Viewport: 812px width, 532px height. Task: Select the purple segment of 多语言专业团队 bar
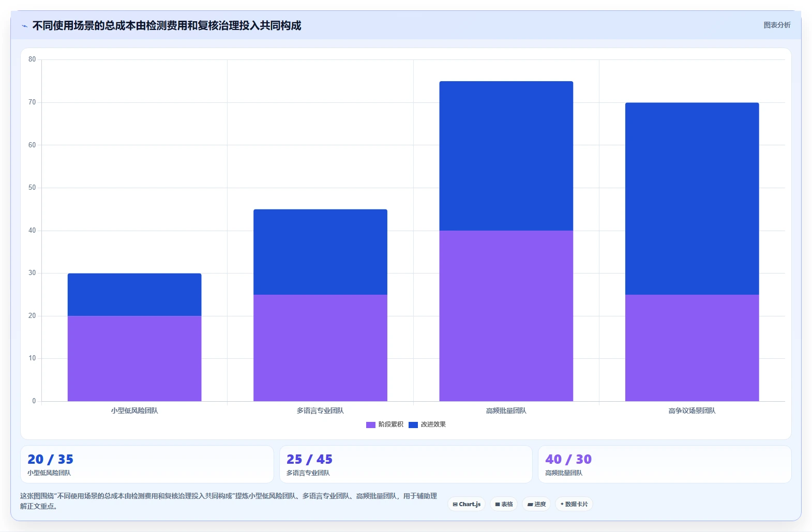tap(320, 348)
